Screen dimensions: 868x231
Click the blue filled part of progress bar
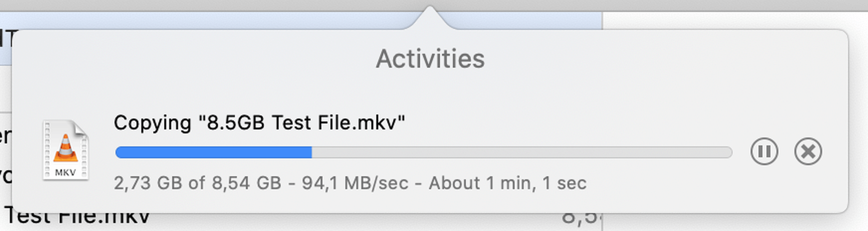[213, 152]
